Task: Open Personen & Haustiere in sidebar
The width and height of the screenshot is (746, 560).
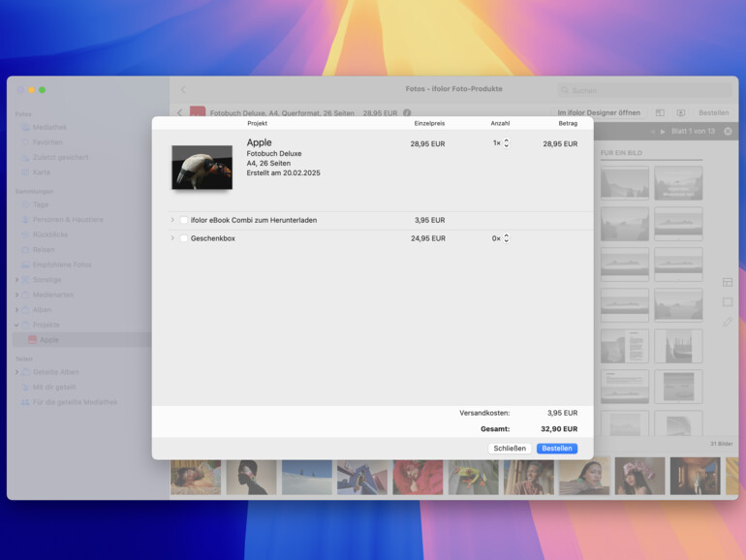Action: pos(67,219)
